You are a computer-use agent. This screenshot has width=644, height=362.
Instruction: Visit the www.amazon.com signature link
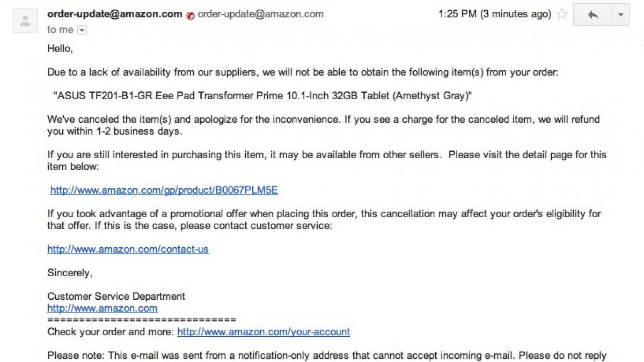click(102, 308)
